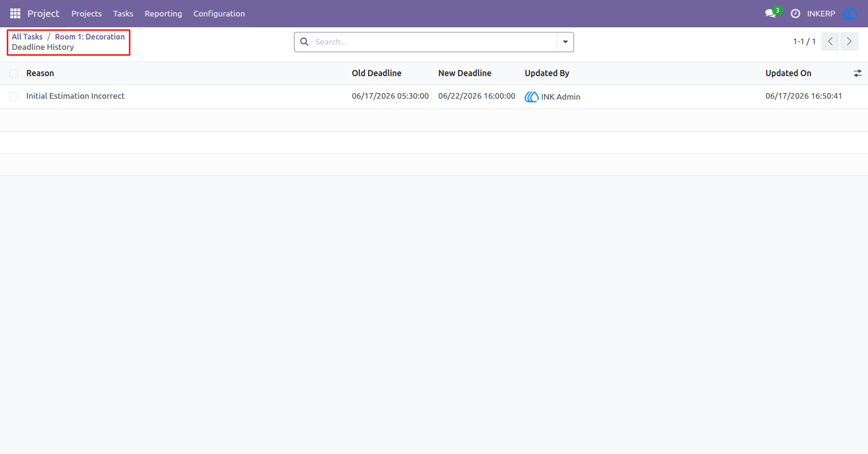
Task: Open the Reporting menu
Action: 163,14
